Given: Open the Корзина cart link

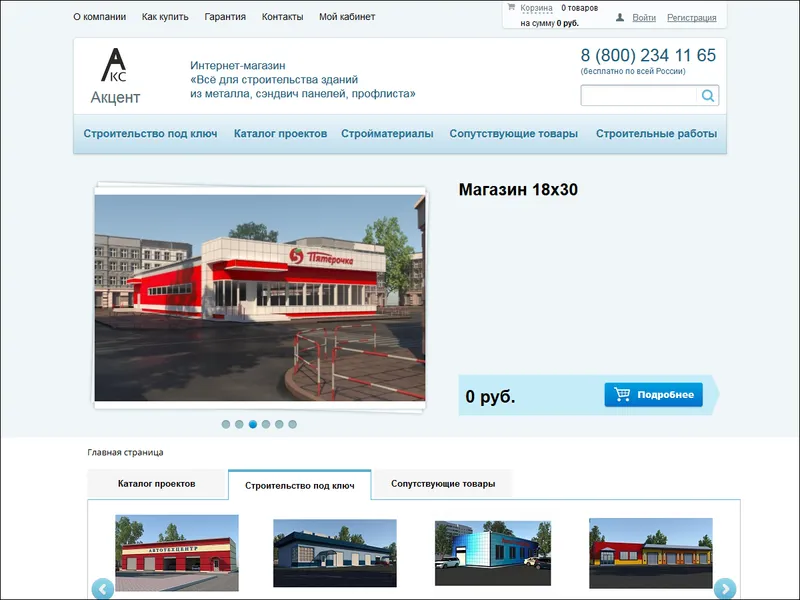Looking at the screenshot, I should [x=536, y=8].
